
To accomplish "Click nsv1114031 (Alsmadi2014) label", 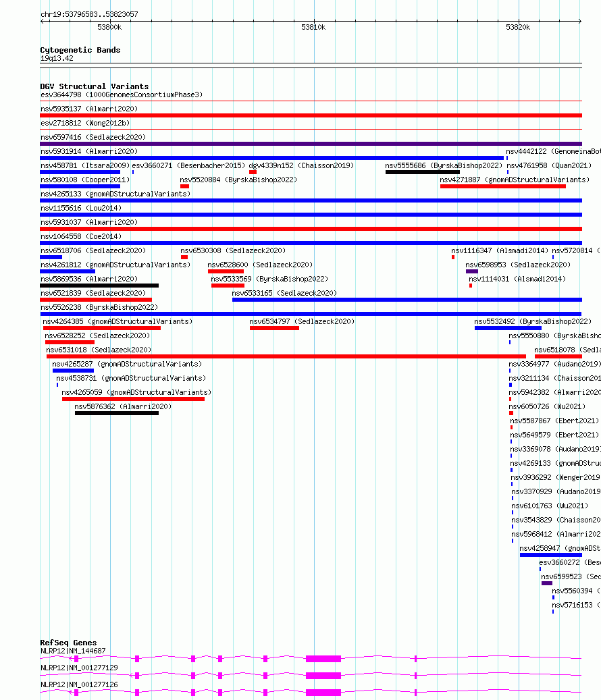I will (517, 279).
